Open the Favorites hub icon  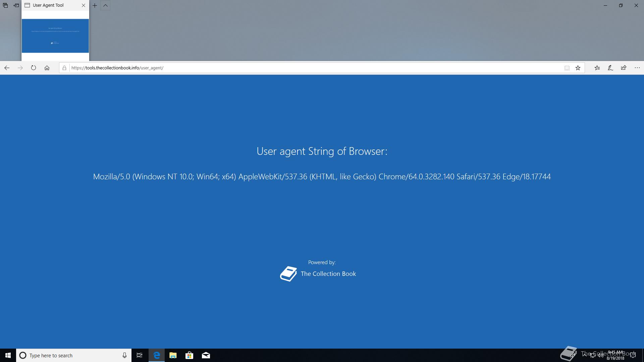597,68
